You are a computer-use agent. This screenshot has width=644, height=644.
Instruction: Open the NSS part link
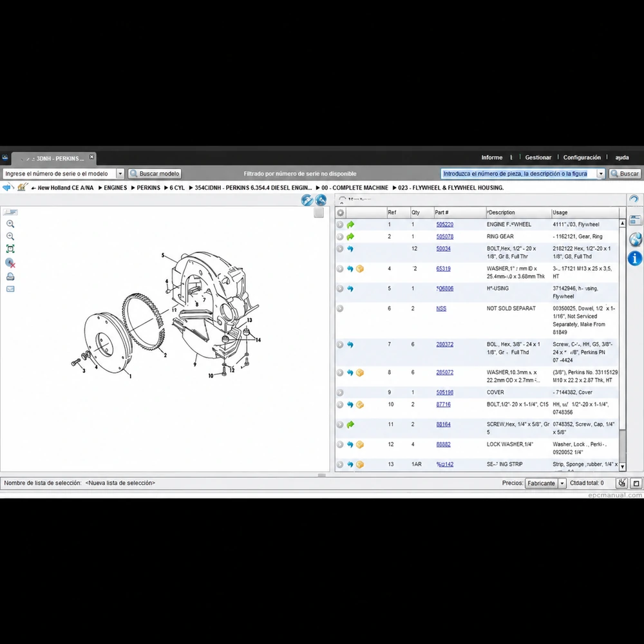pyautogui.click(x=441, y=308)
